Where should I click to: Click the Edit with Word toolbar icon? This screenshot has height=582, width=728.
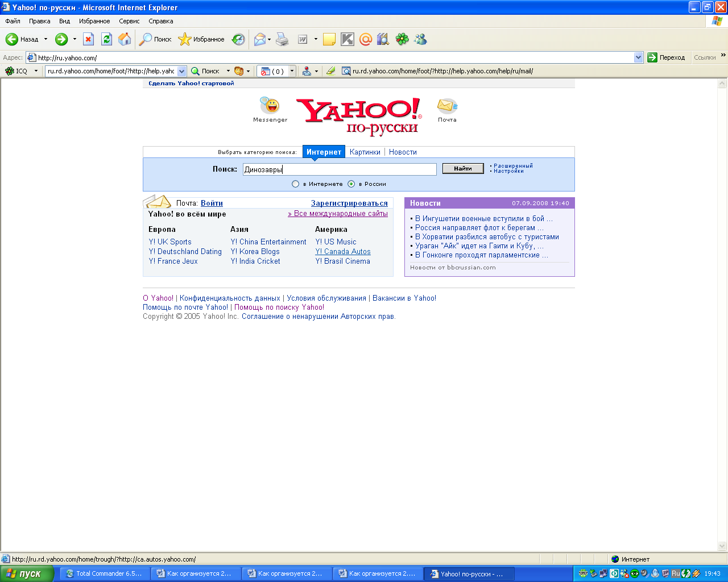(x=303, y=39)
